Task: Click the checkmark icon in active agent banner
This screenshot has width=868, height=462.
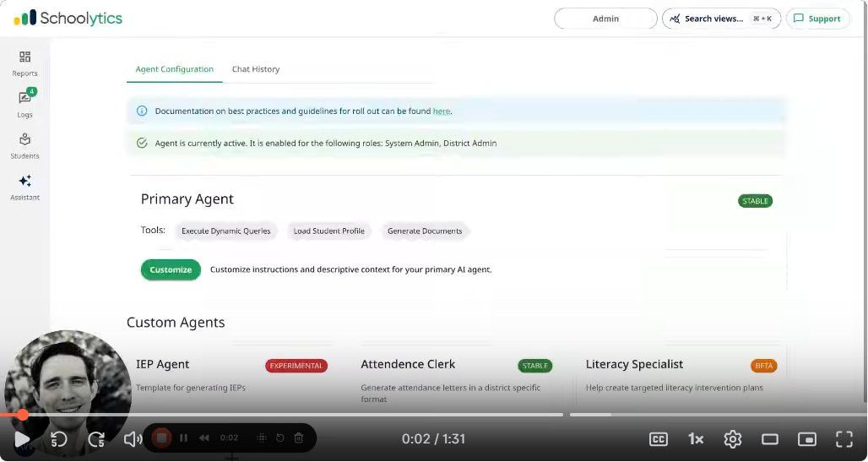Action: coord(142,143)
